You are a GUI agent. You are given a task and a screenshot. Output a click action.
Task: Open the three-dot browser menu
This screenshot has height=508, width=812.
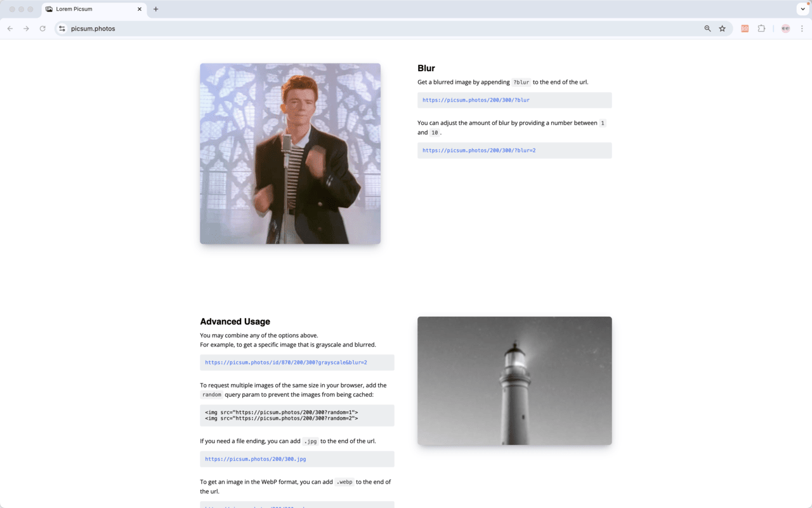pos(802,29)
